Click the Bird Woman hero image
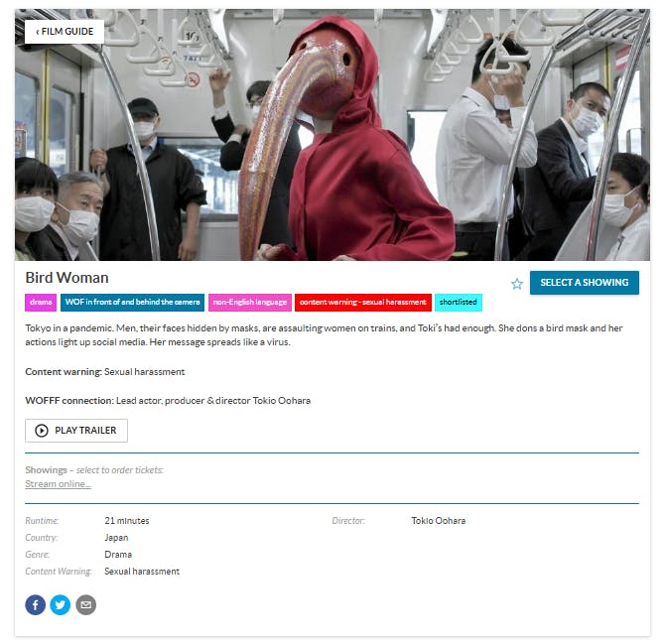 [333, 135]
